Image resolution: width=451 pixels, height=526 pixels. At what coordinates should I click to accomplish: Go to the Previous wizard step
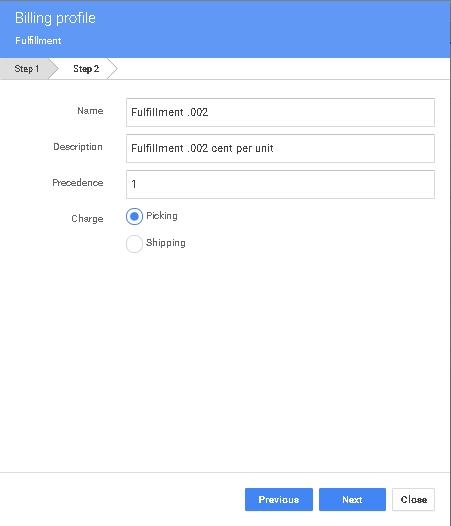(x=279, y=499)
